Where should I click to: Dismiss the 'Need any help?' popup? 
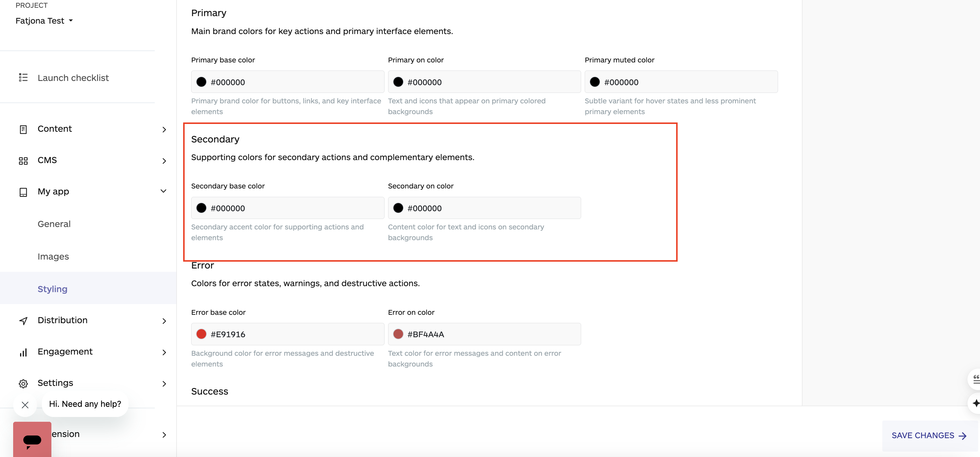pos(25,405)
